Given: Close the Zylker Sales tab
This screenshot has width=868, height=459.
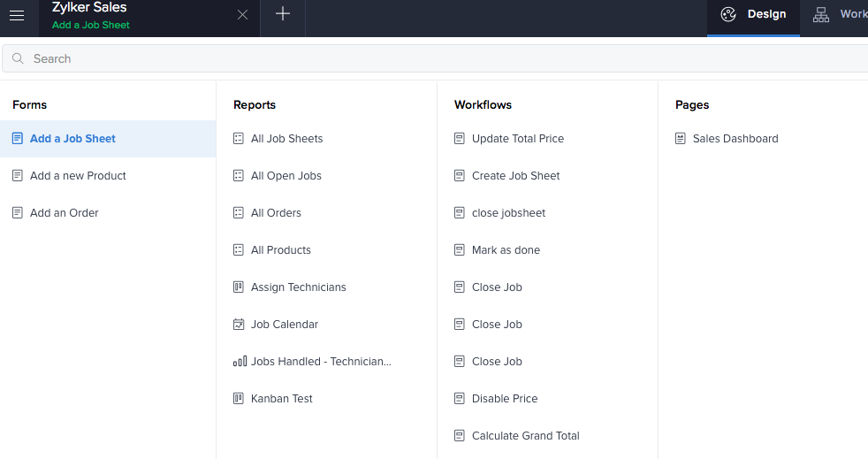Looking at the screenshot, I should (x=243, y=15).
